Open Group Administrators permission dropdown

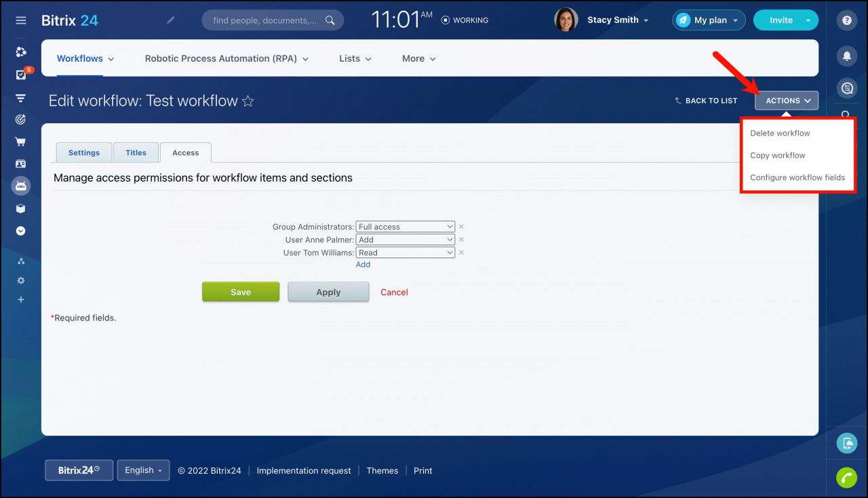pyautogui.click(x=406, y=226)
